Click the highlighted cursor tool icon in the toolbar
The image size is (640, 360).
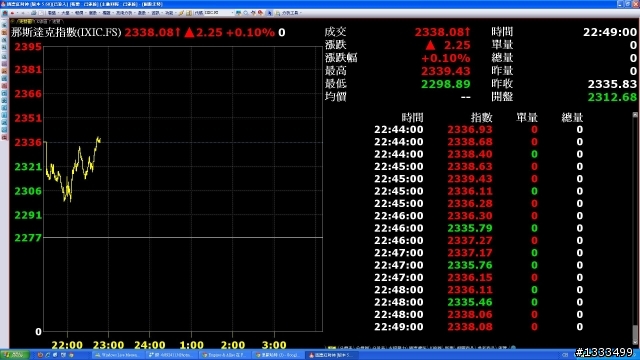[269, 13]
